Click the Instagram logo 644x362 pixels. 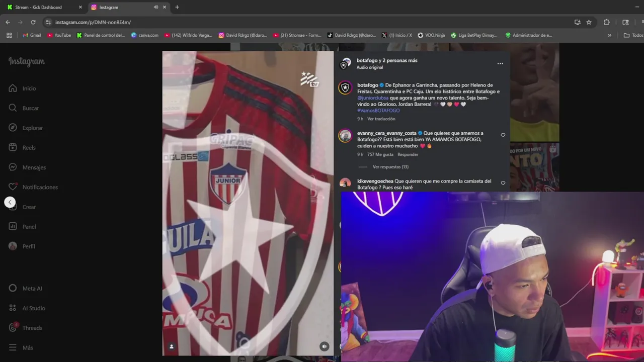[x=26, y=61]
